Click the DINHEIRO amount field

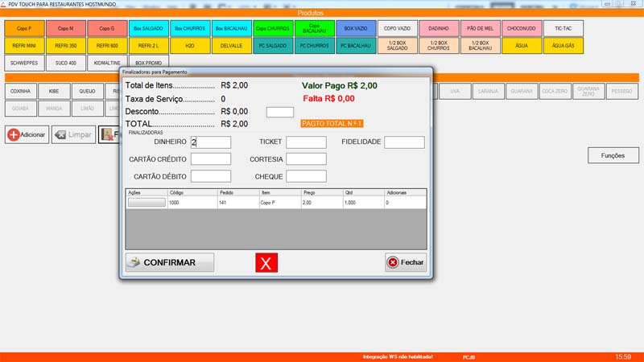[211, 142]
